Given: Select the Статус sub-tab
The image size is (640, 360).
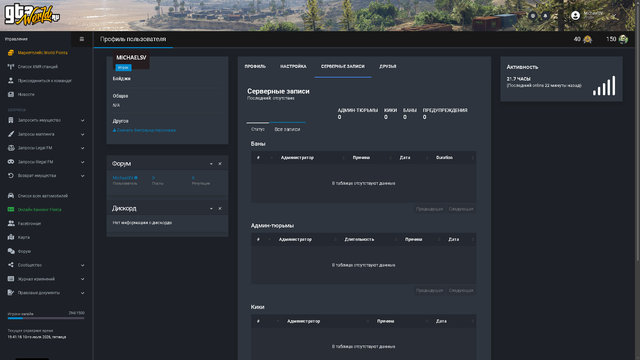Looking at the screenshot, I should pyautogui.click(x=258, y=129).
